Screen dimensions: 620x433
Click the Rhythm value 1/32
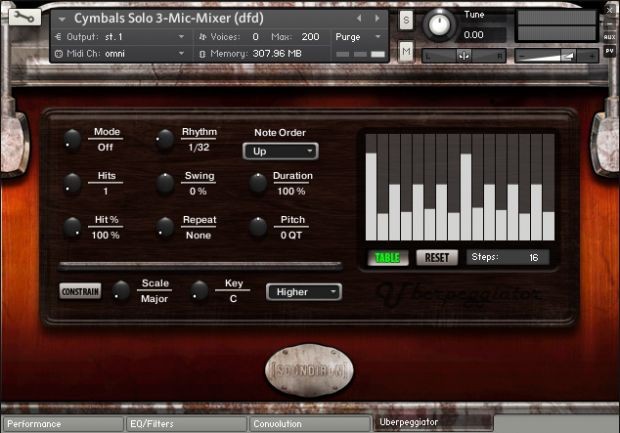pyautogui.click(x=199, y=147)
